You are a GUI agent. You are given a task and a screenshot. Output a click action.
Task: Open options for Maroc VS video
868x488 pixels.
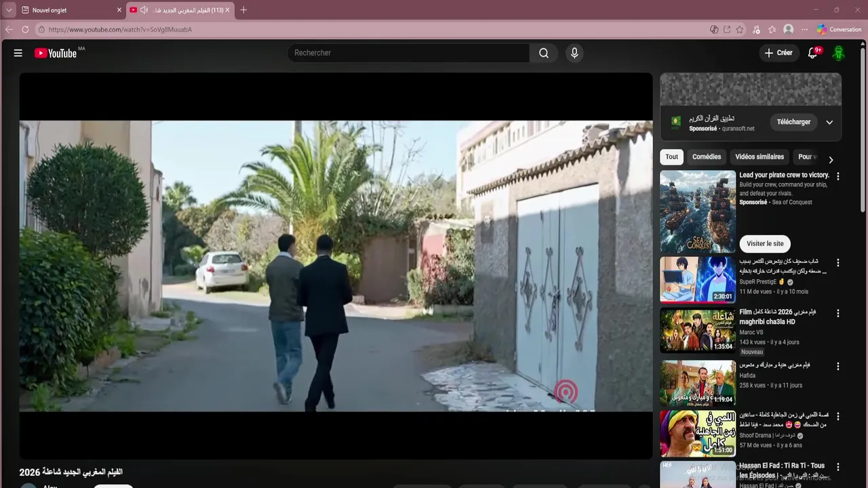[838, 314]
